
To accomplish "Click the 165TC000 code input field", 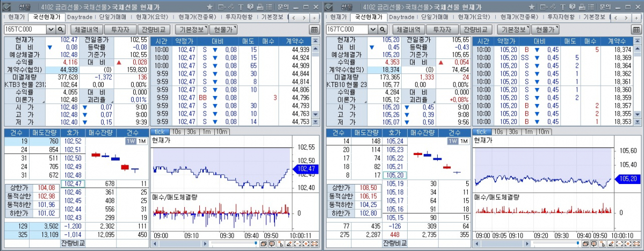I will [x=25, y=29].
